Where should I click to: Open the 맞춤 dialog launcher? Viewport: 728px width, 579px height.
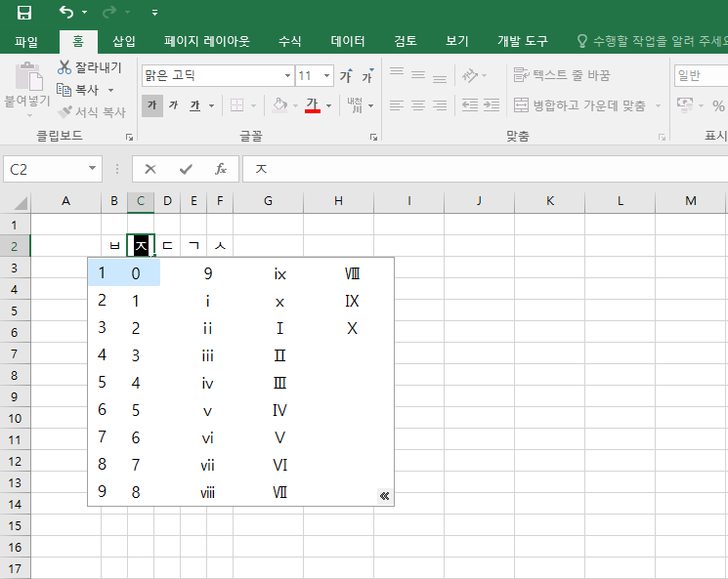click(662, 138)
